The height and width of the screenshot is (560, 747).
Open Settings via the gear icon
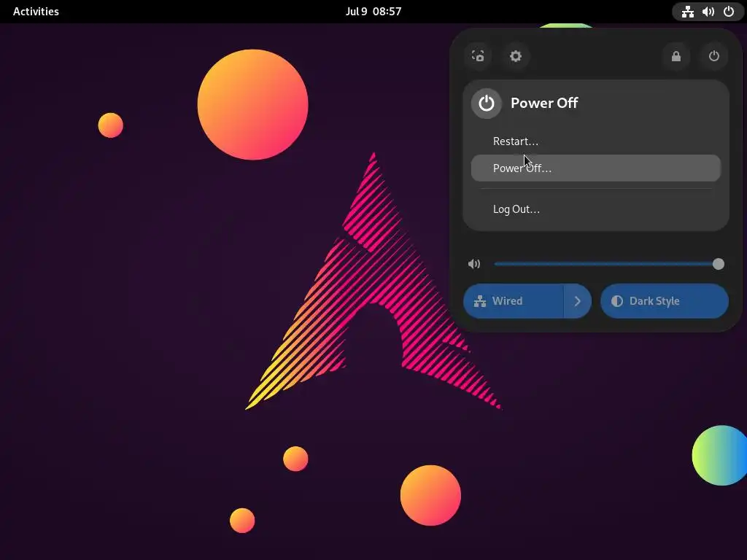516,56
